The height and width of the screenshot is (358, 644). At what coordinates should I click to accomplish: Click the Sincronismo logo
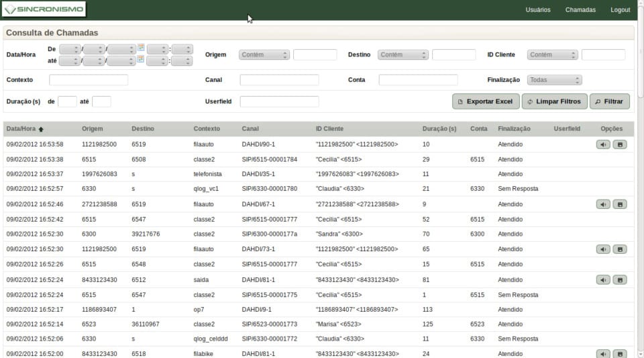(x=44, y=9)
